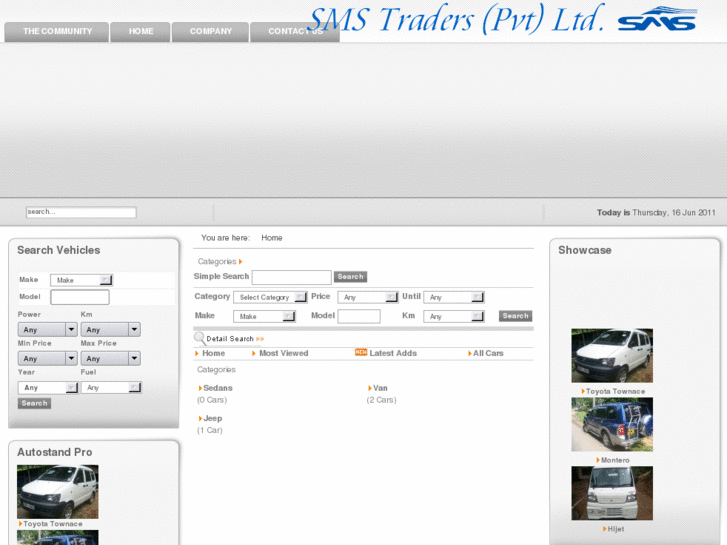This screenshot has width=727, height=545.
Task: Click the Simple Search text field
Action: pyautogui.click(x=292, y=277)
